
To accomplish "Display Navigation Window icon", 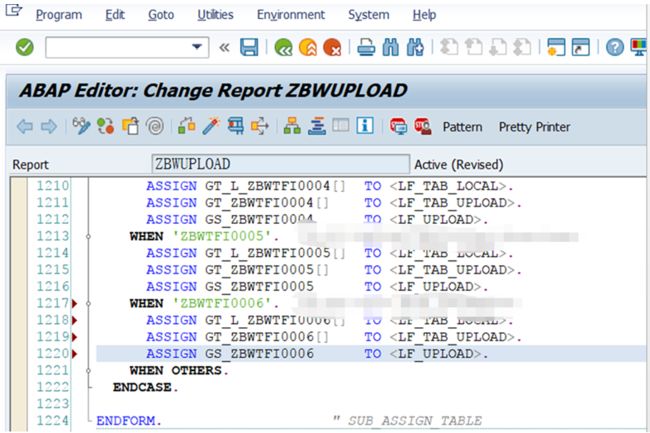I will [317, 126].
